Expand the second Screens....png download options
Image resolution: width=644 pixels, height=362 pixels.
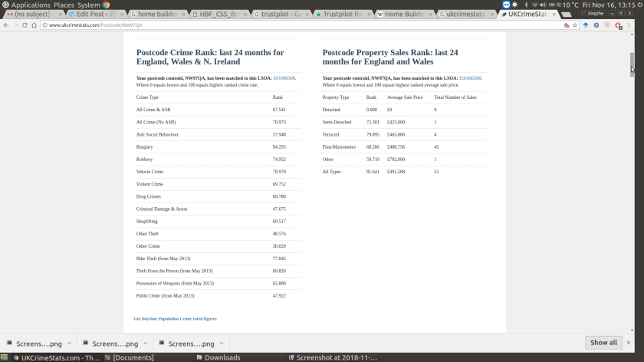[146, 343]
